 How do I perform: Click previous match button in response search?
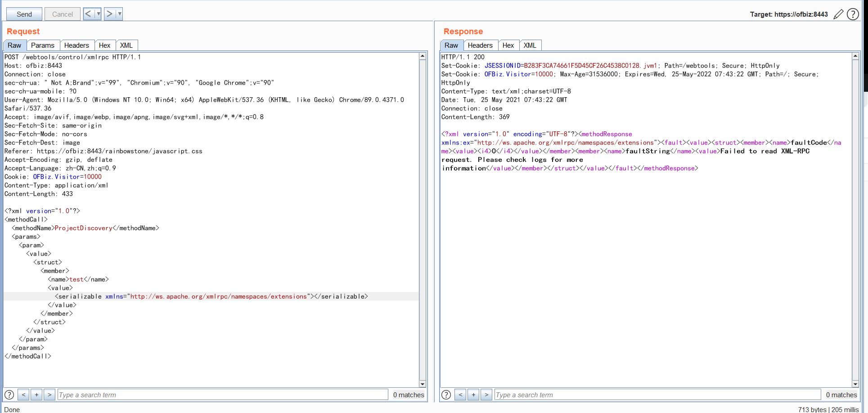click(x=460, y=395)
